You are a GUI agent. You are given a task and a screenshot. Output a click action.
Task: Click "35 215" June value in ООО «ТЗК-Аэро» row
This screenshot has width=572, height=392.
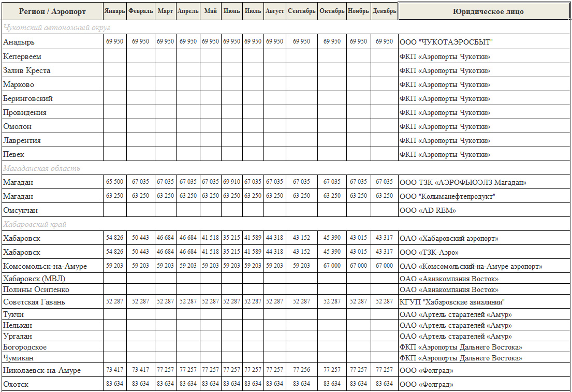coord(231,252)
